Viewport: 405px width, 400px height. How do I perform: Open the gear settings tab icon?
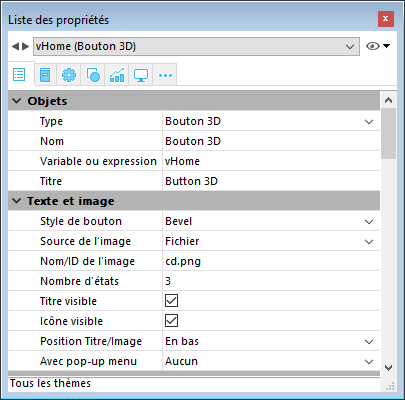click(69, 75)
